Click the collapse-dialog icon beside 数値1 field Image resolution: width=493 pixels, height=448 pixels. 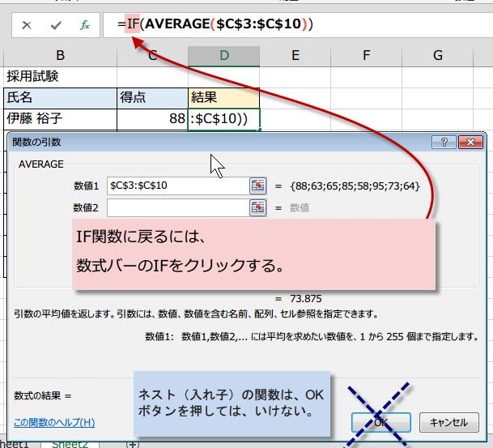(257, 186)
